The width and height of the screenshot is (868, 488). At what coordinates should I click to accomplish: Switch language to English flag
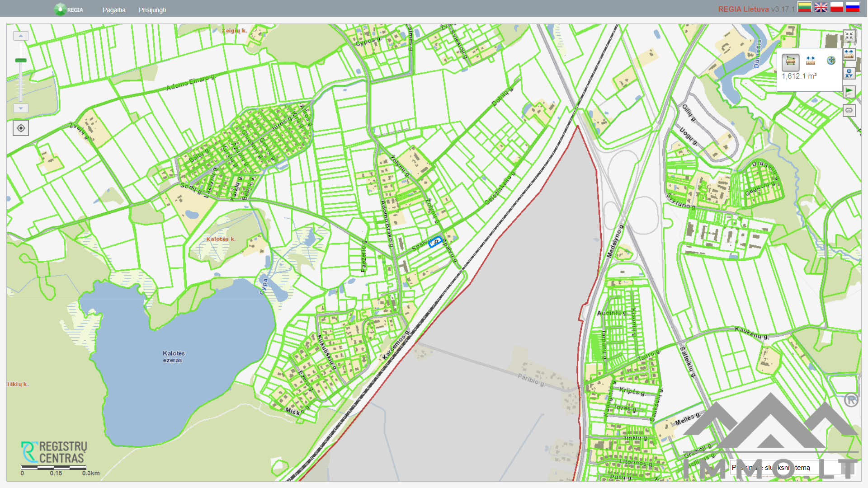click(x=821, y=7)
